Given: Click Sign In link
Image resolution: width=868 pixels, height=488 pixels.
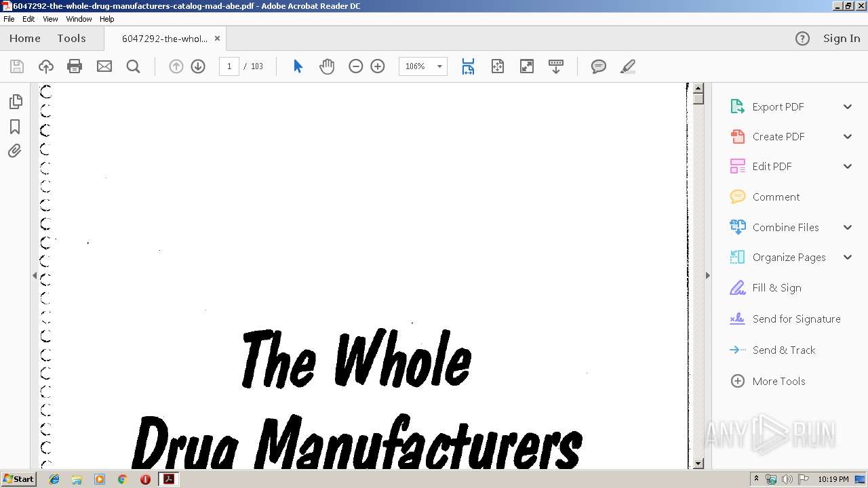Looking at the screenshot, I should click(x=842, y=39).
